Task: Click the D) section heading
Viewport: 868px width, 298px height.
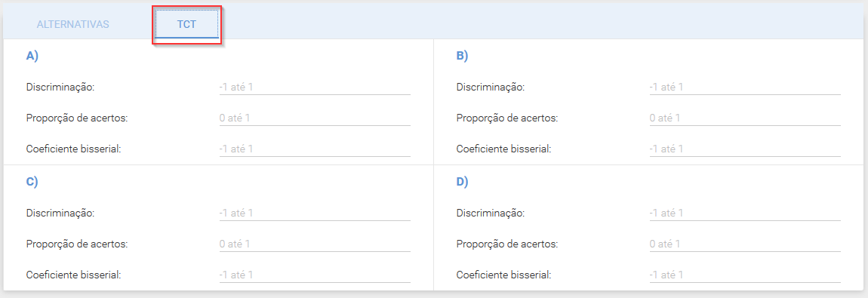Action: (x=462, y=181)
